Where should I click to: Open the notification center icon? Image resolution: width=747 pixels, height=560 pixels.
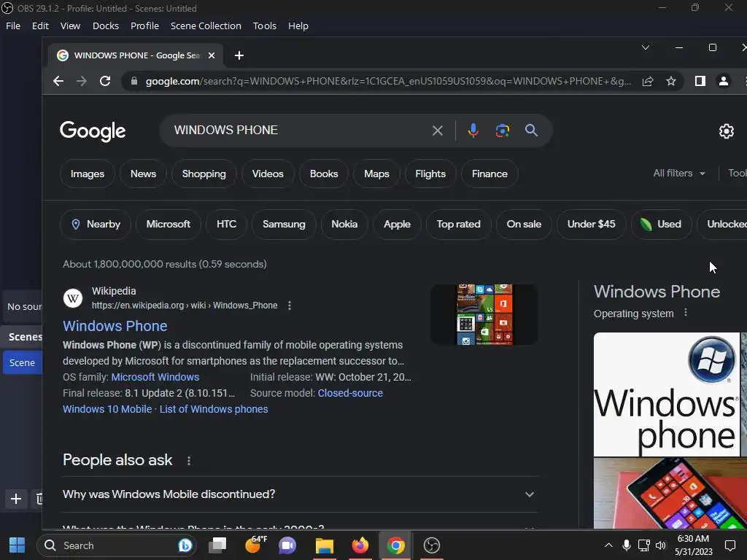tap(729, 545)
